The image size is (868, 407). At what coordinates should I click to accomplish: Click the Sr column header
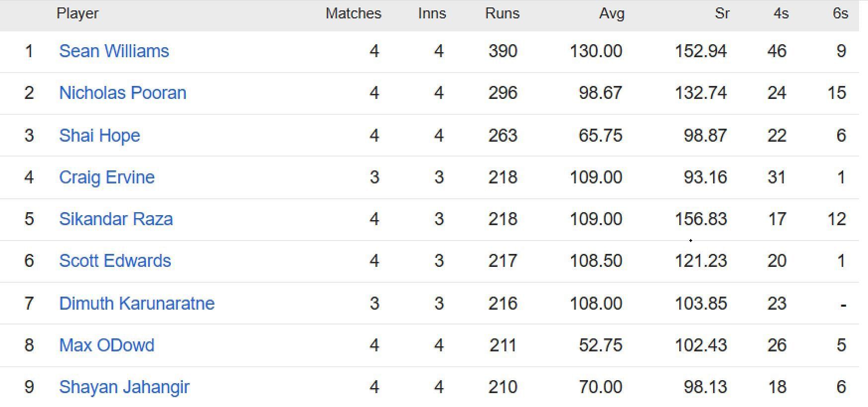[722, 13]
